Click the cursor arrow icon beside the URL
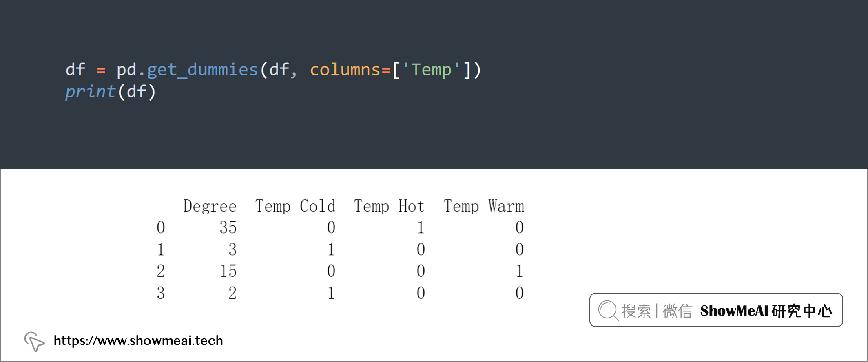The image size is (868, 362). click(34, 342)
